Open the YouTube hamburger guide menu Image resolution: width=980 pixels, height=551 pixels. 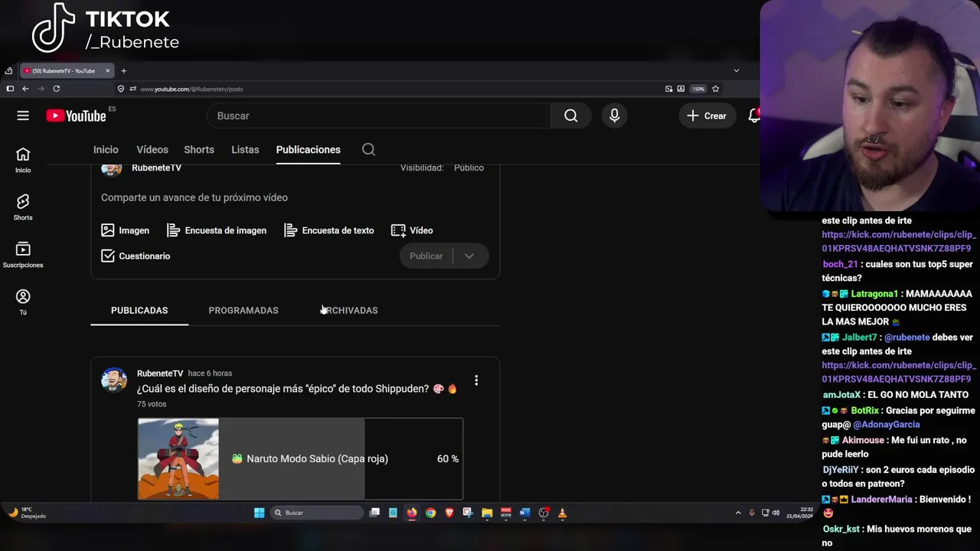click(23, 116)
